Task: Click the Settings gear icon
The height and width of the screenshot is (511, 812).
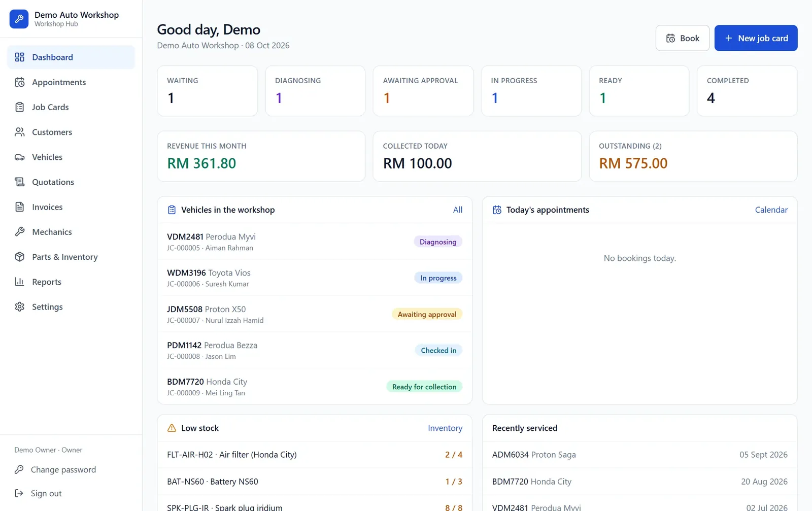Action: (x=20, y=306)
